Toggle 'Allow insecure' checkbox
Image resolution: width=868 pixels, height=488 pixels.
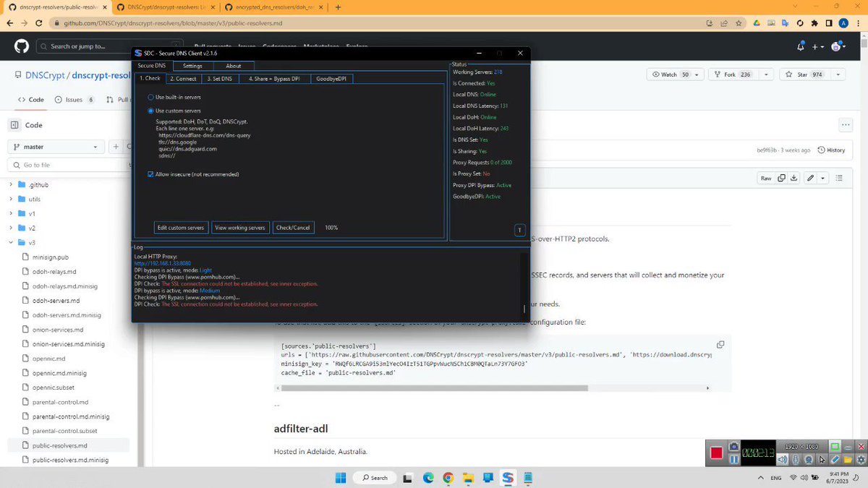150,174
